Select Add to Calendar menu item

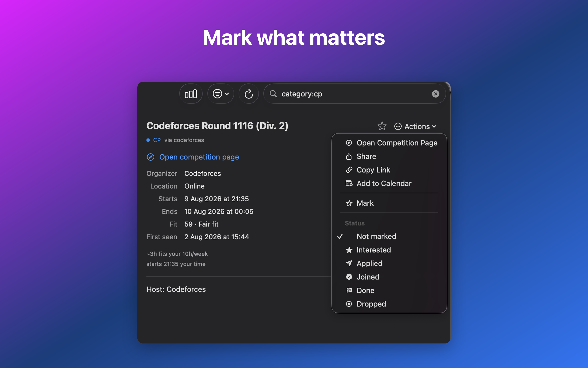389,184
